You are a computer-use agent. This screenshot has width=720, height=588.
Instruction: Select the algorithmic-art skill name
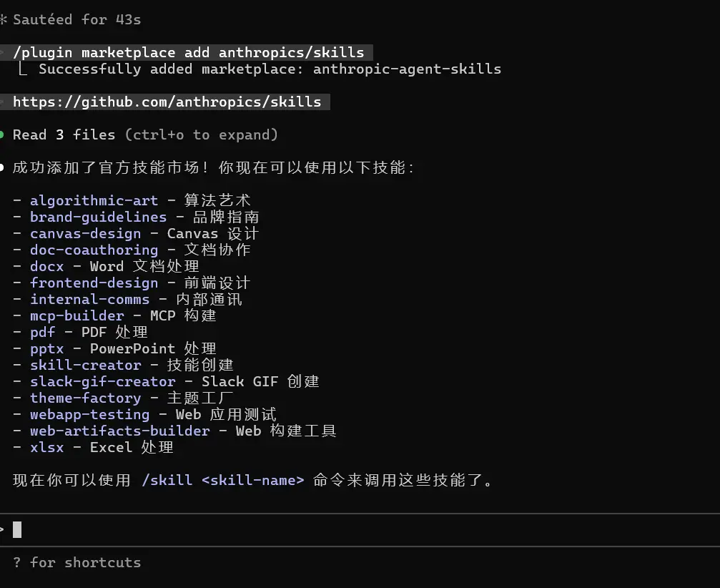(94, 200)
